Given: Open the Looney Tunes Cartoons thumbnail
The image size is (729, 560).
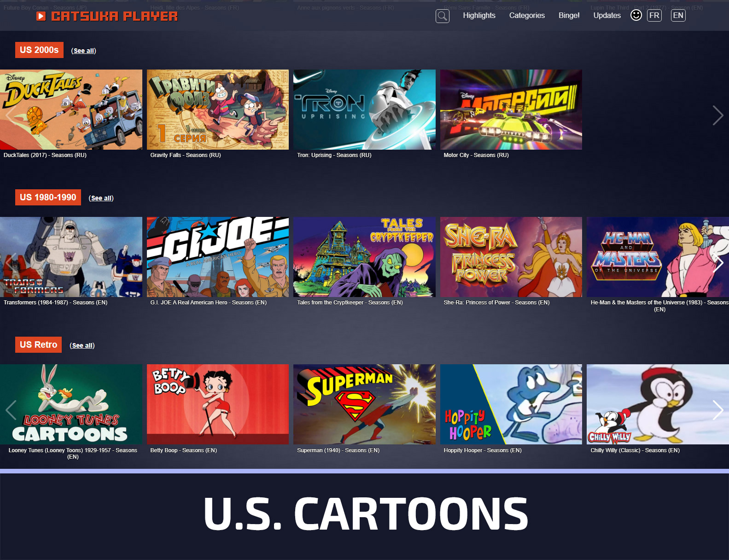Looking at the screenshot, I should [71, 404].
